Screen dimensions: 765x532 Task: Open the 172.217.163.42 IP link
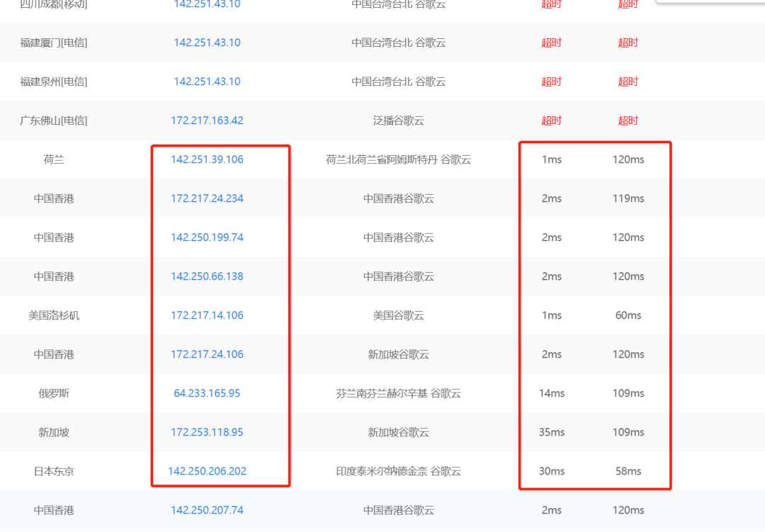(x=207, y=120)
